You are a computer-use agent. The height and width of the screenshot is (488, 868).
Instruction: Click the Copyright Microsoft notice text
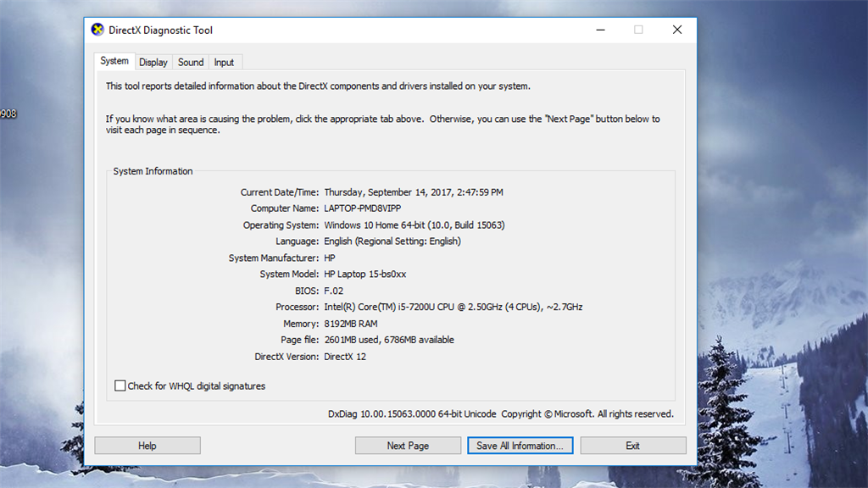click(x=587, y=413)
